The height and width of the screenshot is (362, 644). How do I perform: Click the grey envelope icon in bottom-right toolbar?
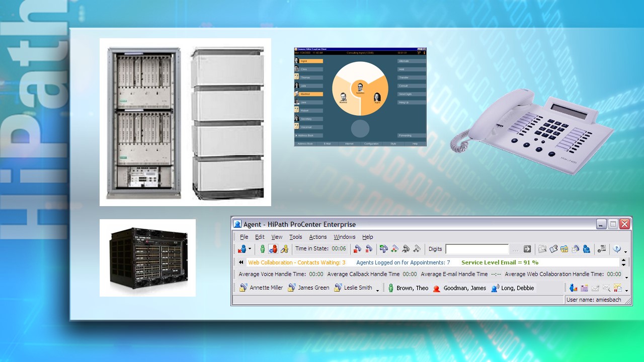(595, 288)
